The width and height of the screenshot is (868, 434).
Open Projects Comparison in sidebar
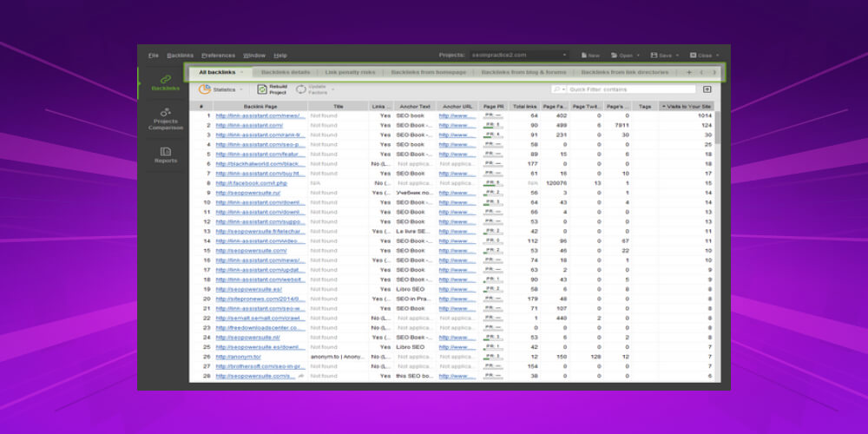pyautogui.click(x=165, y=119)
